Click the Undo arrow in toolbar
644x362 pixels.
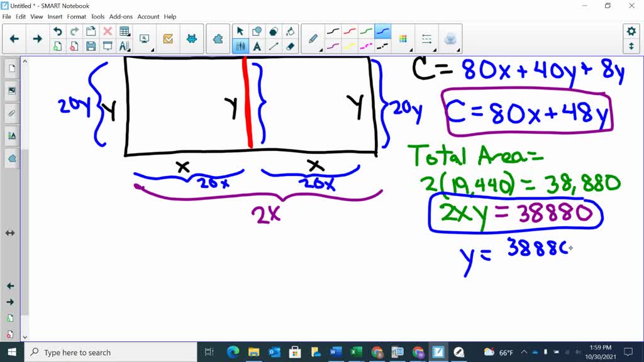coord(58,31)
